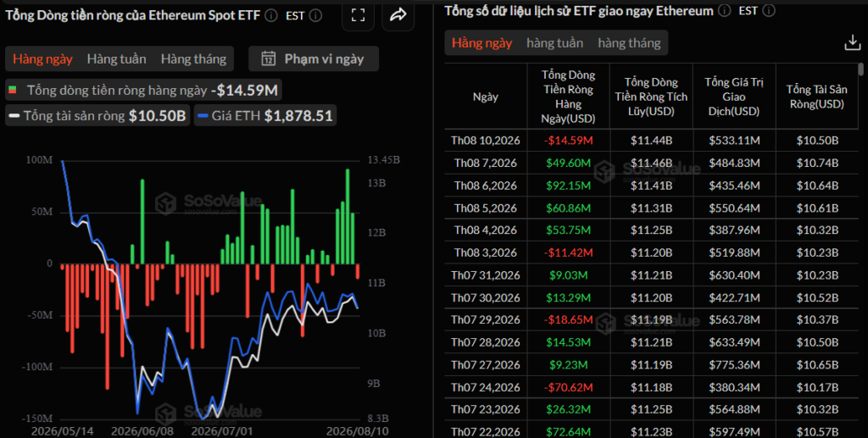The image size is (868, 438).
Task: Click the $53.75M inflow cell
Action: 568,230
